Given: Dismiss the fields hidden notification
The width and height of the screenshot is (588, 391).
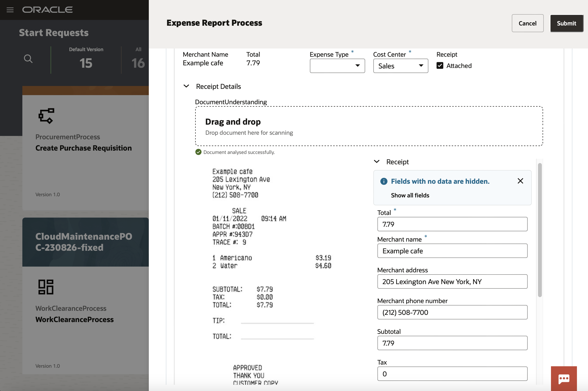Looking at the screenshot, I should (520, 181).
